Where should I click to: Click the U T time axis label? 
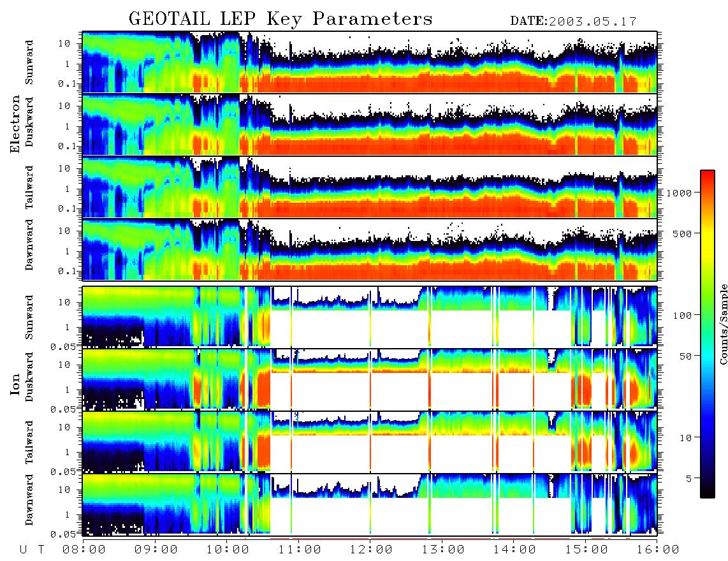click(x=33, y=550)
